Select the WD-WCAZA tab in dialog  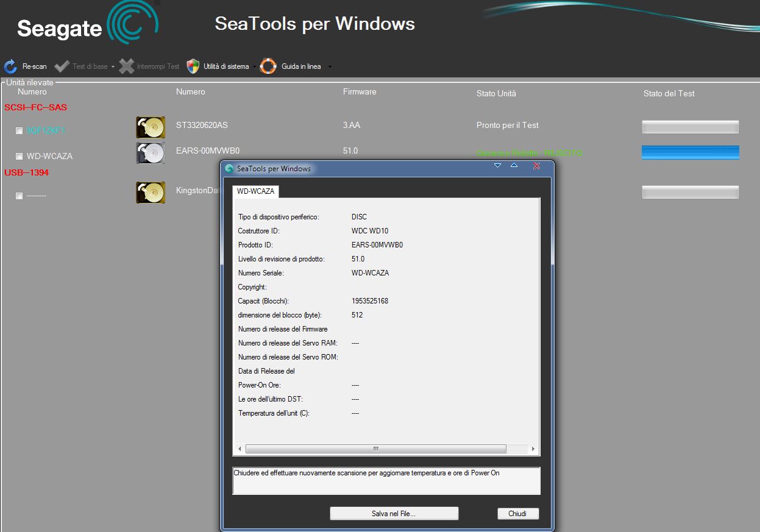255,191
